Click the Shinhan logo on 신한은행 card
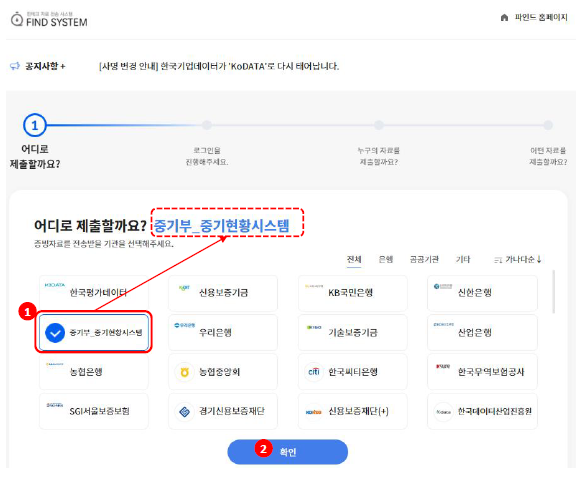 pyautogui.click(x=443, y=286)
